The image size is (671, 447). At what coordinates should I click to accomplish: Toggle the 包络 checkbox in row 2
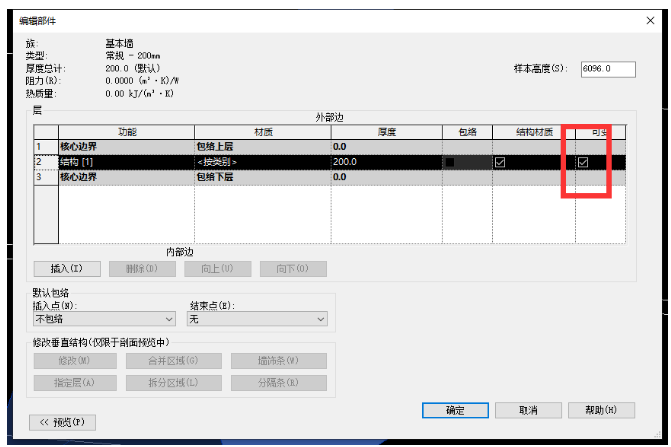[450, 162]
